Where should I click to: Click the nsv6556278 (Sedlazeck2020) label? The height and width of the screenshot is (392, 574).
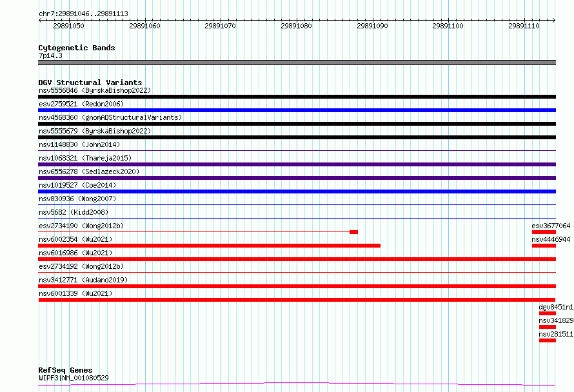pyautogui.click(x=89, y=171)
